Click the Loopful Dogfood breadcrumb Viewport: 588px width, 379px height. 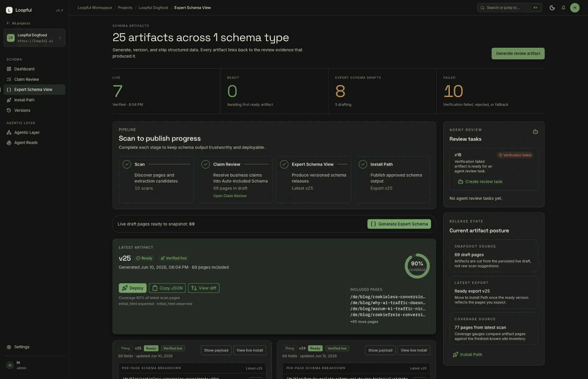click(153, 8)
